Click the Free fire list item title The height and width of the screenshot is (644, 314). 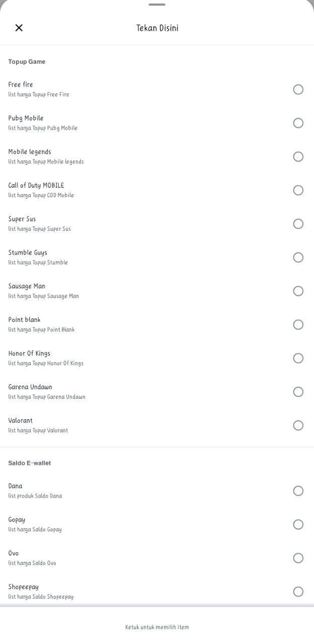click(x=21, y=85)
